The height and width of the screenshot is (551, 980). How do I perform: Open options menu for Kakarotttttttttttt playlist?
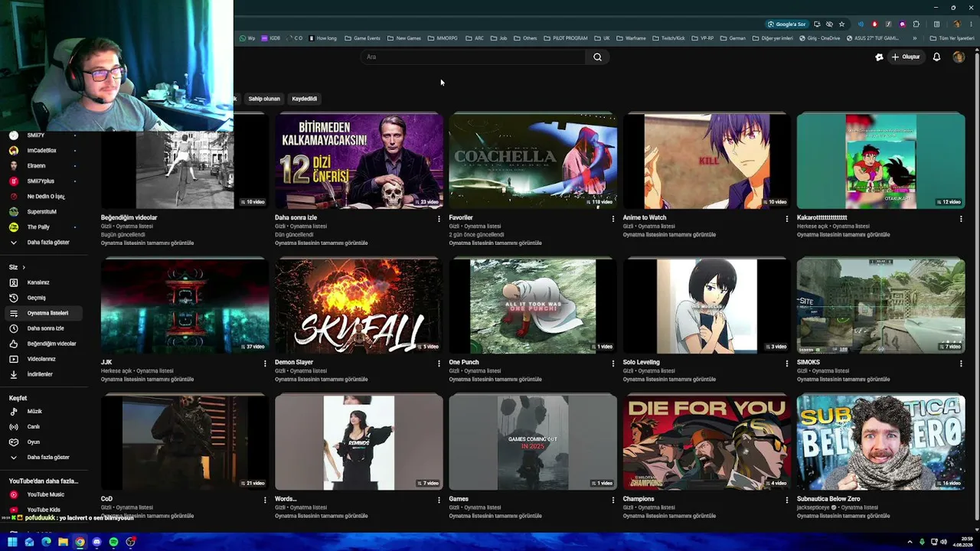961,219
